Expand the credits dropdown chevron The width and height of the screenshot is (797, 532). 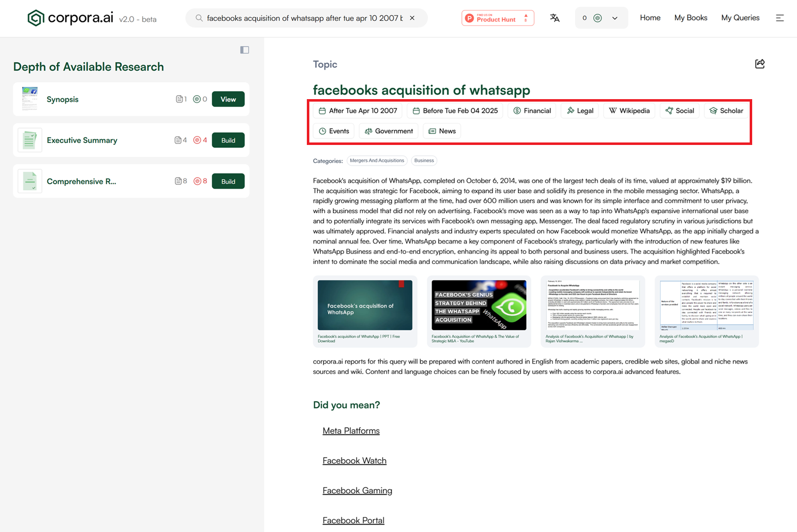pos(615,18)
